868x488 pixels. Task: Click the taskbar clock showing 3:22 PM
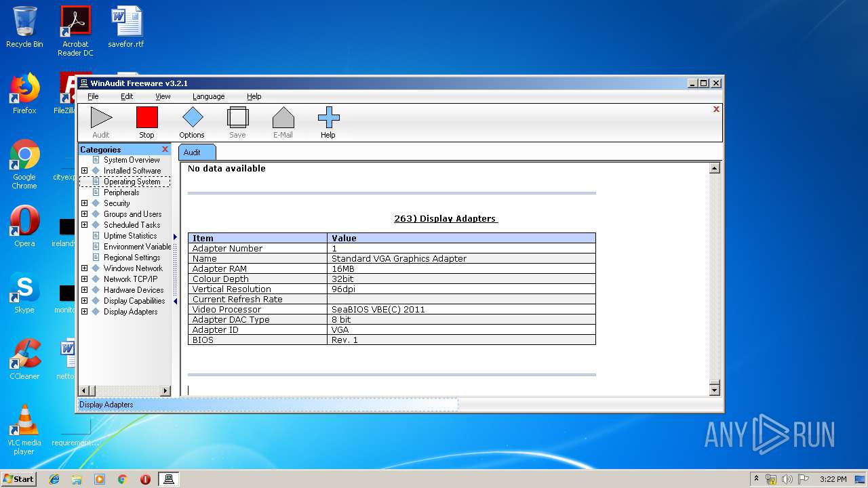[x=833, y=479]
